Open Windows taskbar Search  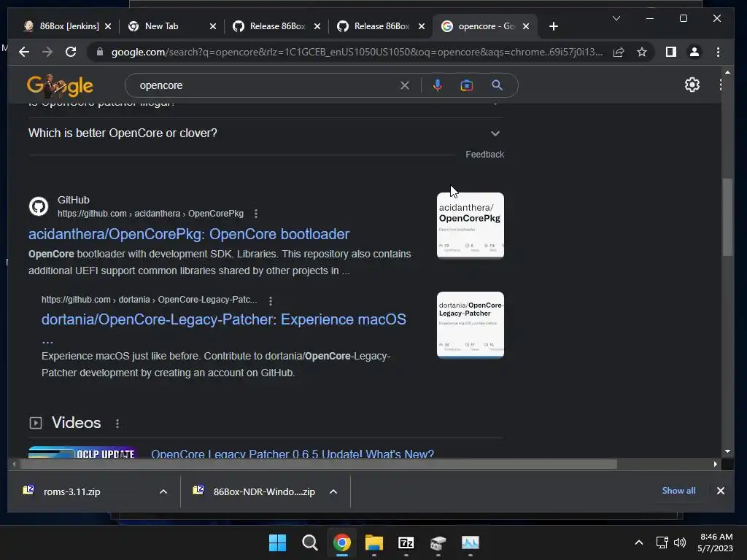[x=309, y=542]
